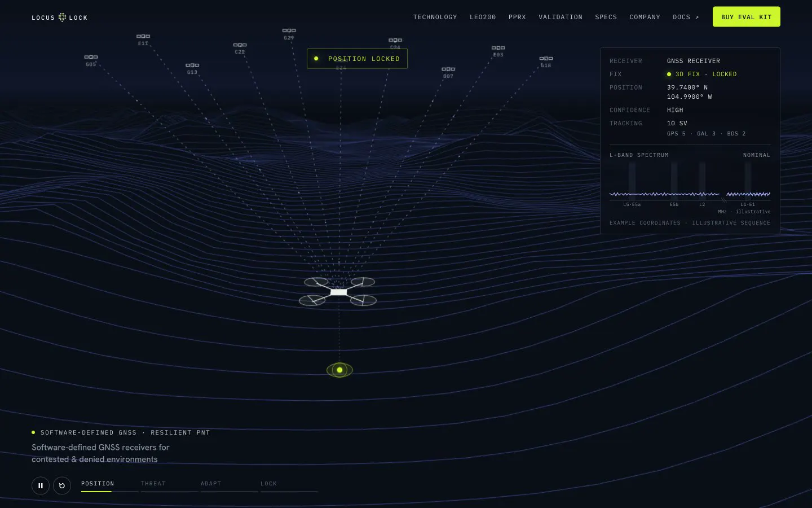
Task: Click the "GNSS RECEIVER" value
Action: (x=694, y=61)
